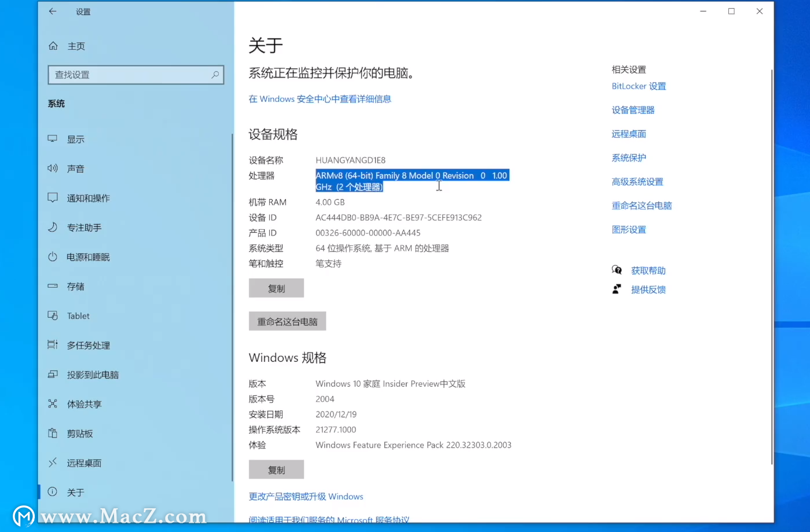Open 高级系统设置 link
Viewport: 810px width, 532px height.
tap(637, 182)
